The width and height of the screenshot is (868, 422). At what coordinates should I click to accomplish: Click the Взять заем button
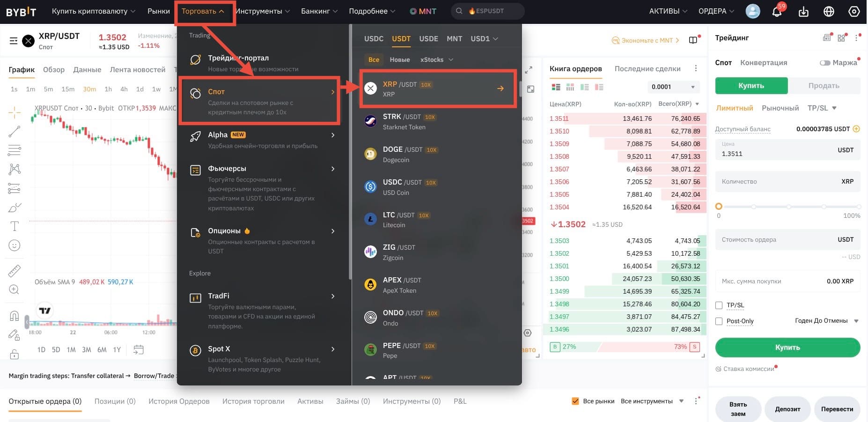[x=738, y=409]
